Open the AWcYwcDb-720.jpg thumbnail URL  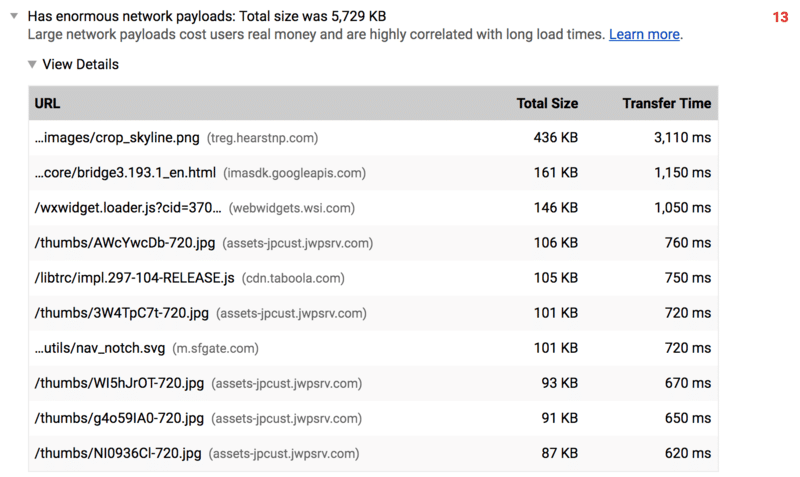pyautogui.click(x=125, y=243)
